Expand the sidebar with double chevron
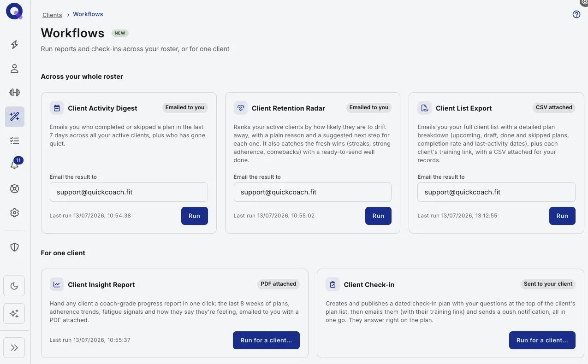The width and height of the screenshot is (588, 364). tap(14, 347)
